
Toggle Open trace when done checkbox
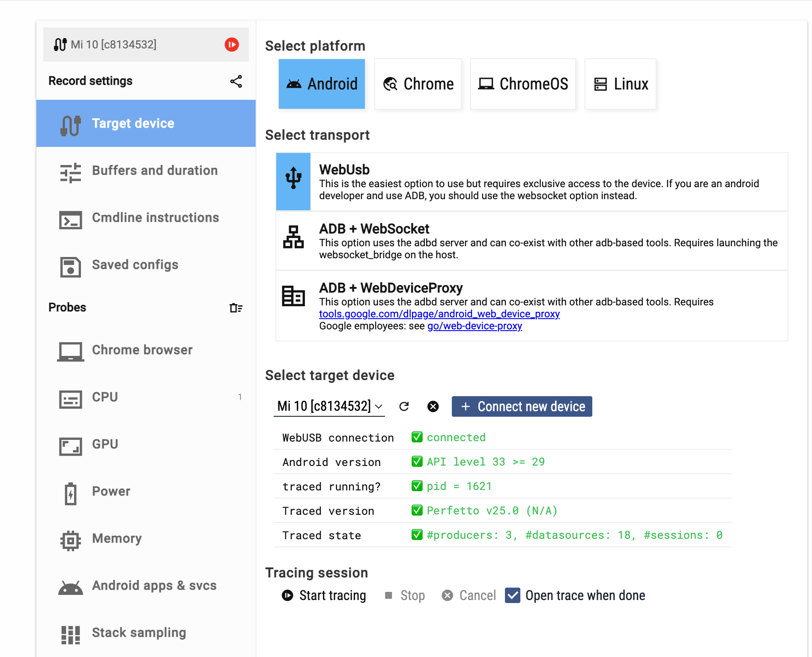(x=513, y=595)
